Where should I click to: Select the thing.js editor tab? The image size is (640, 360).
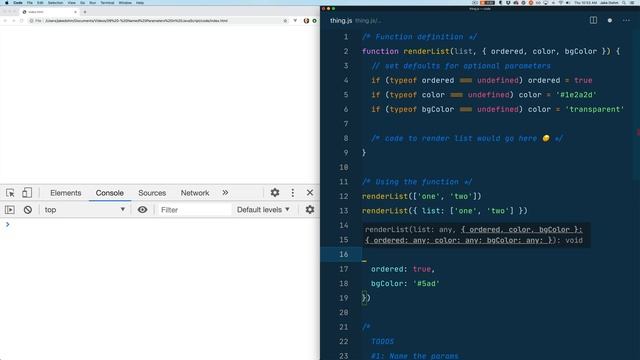[341, 20]
